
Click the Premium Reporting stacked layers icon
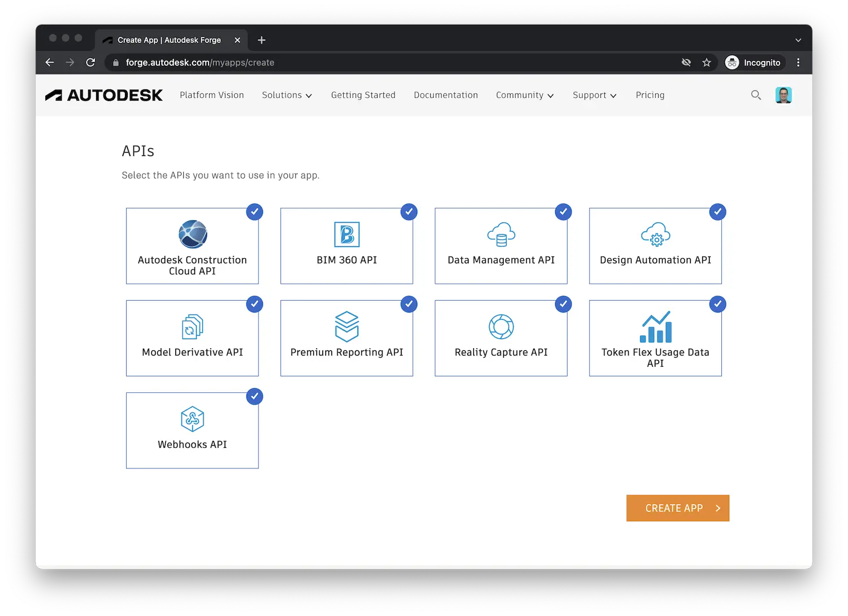(347, 327)
